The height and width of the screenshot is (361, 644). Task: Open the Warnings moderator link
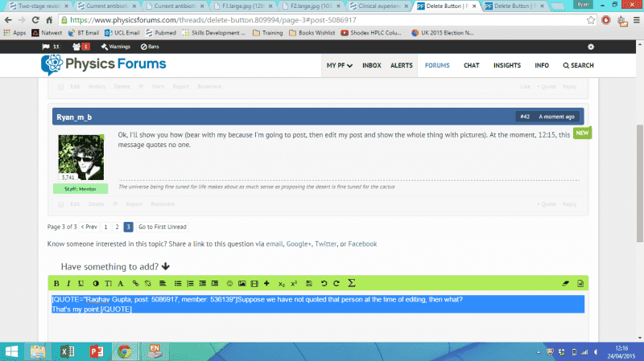click(115, 47)
